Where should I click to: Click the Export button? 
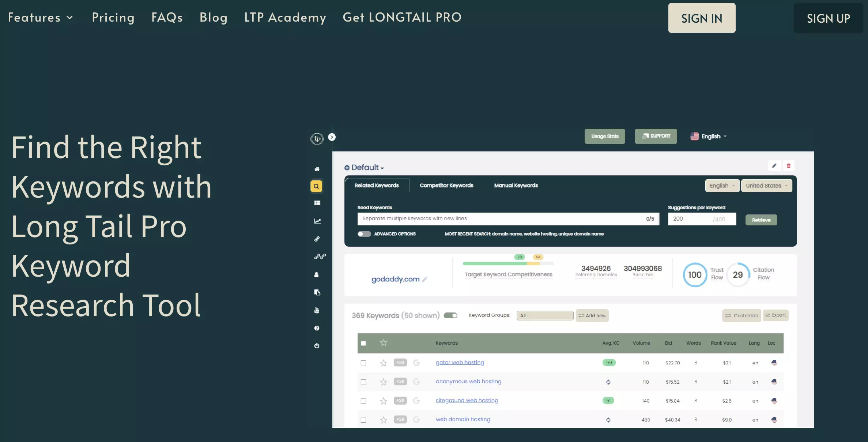(776, 315)
